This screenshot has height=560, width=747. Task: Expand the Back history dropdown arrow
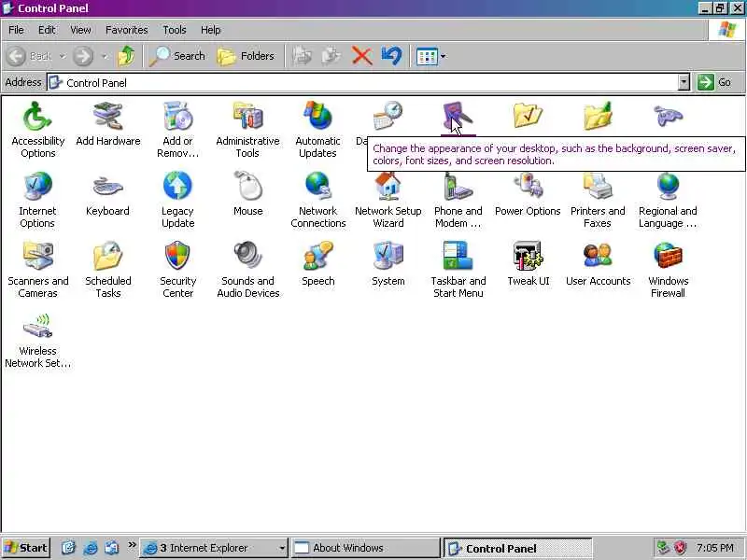tap(63, 56)
